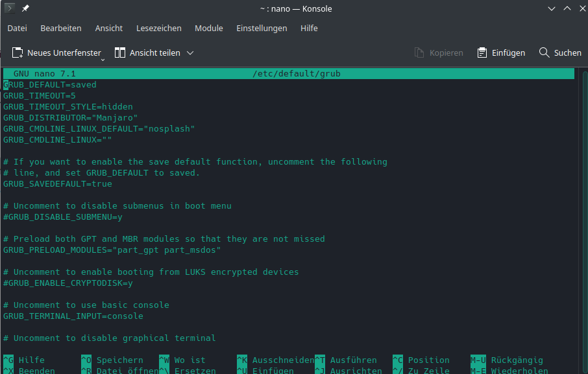Viewport: 588px width, 374px height.
Task: Open the Datei menu
Action: [17, 28]
